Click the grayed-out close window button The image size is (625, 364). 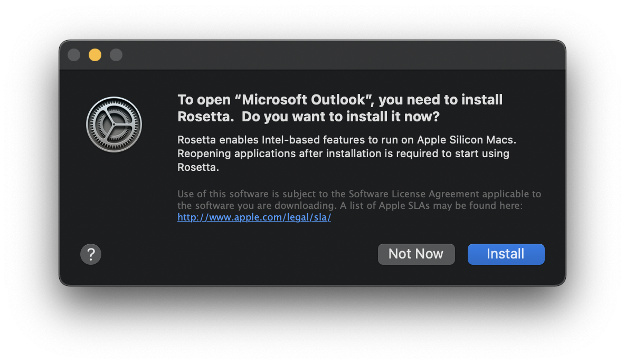coord(74,55)
